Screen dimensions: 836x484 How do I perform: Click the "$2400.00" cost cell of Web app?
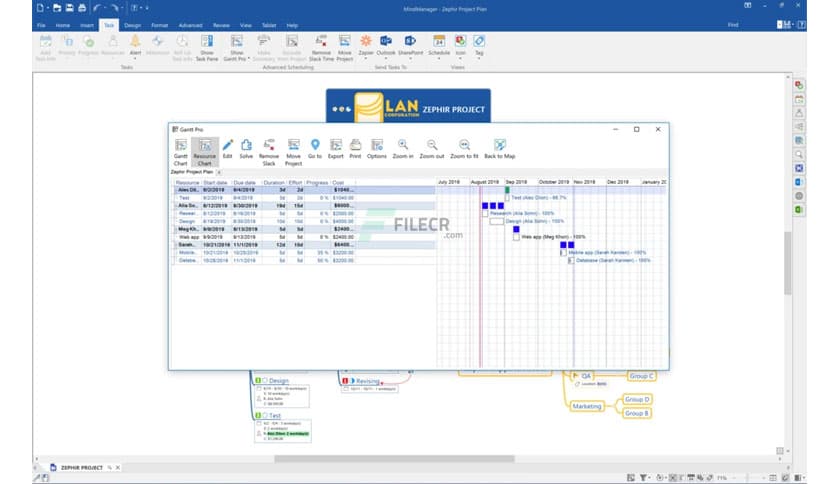click(343, 237)
